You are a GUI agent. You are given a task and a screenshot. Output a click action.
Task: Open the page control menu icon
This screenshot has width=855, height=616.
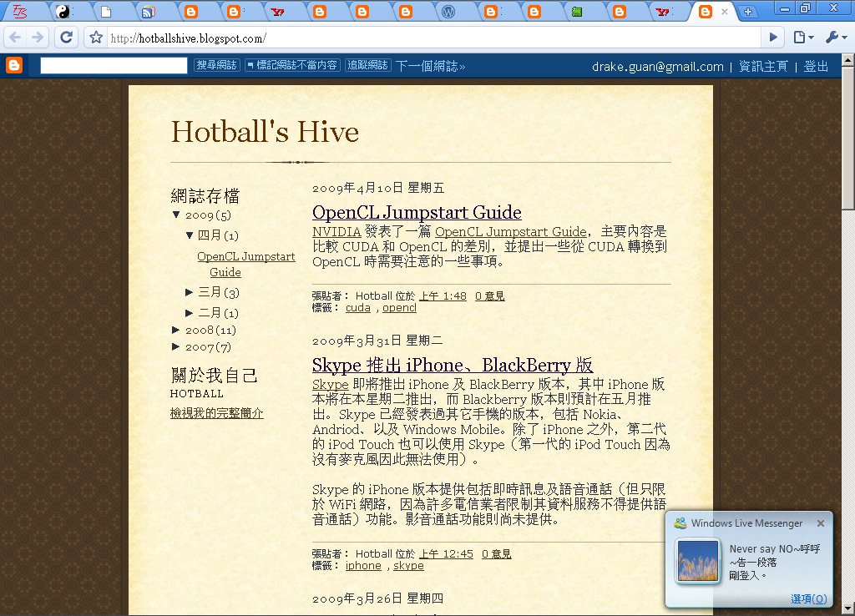pos(803,38)
